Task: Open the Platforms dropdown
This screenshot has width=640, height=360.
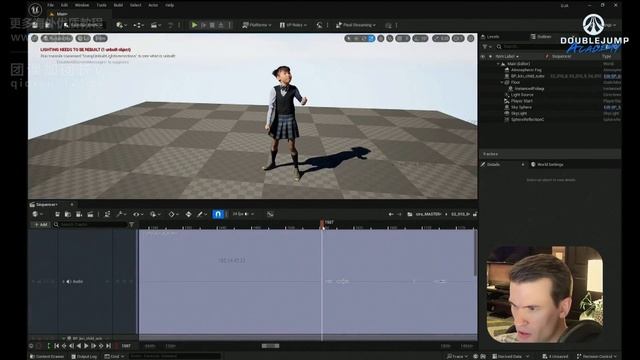Action: pos(256,25)
